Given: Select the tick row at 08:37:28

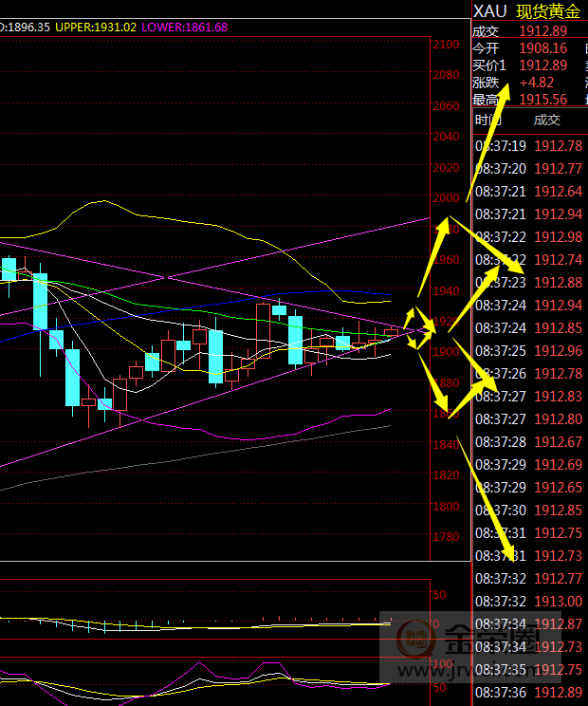Looking at the screenshot, I should [529, 442].
